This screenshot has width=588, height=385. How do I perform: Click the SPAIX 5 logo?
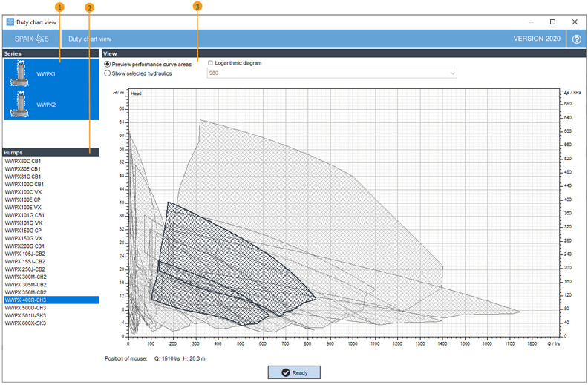point(31,39)
